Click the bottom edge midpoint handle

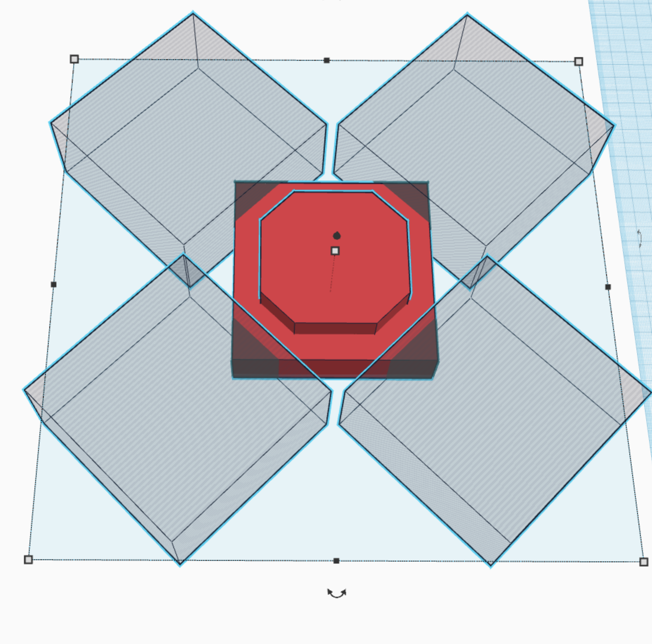336,561
